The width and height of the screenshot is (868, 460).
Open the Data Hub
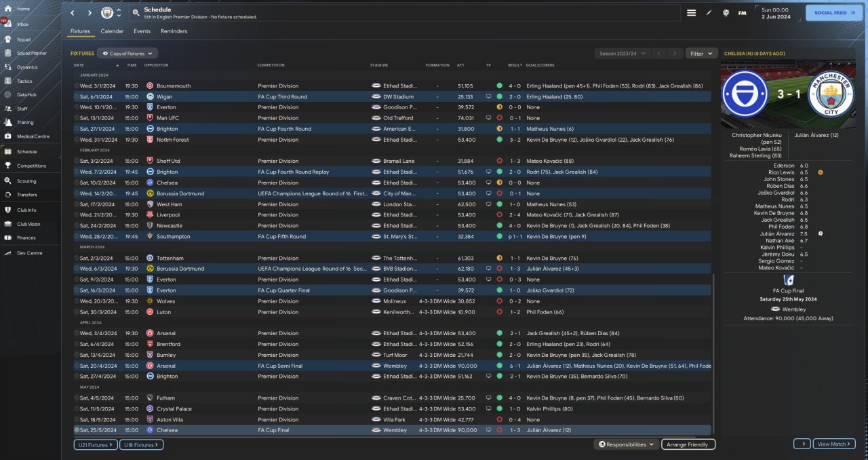[26, 94]
